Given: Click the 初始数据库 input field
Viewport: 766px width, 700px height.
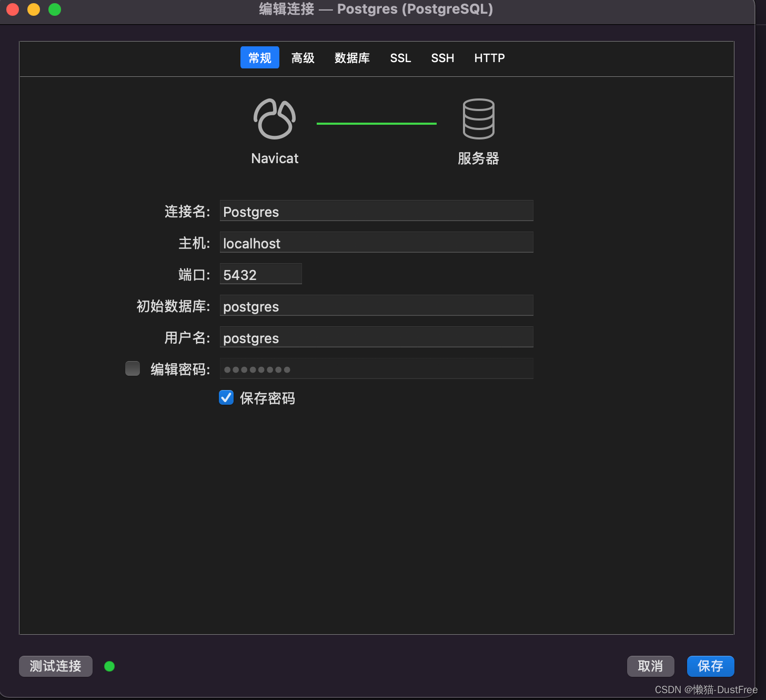Looking at the screenshot, I should coord(376,305).
